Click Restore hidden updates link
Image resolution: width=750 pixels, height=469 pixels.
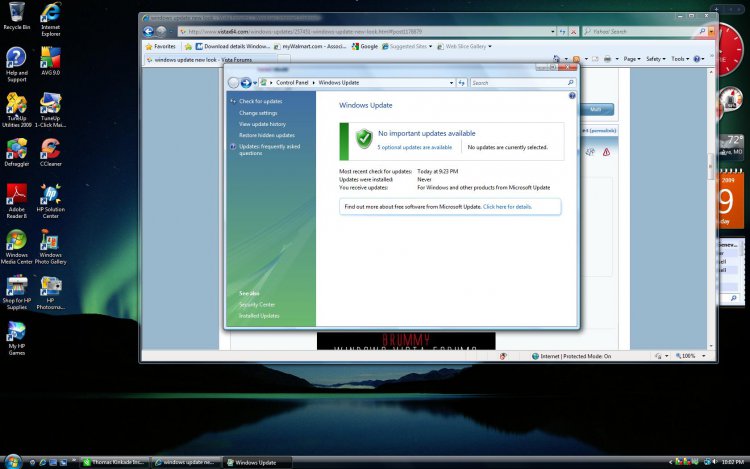point(267,135)
